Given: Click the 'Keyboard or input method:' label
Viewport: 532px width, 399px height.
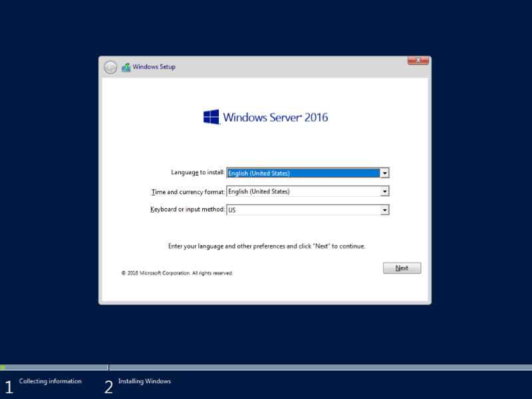Looking at the screenshot, I should tap(188, 209).
